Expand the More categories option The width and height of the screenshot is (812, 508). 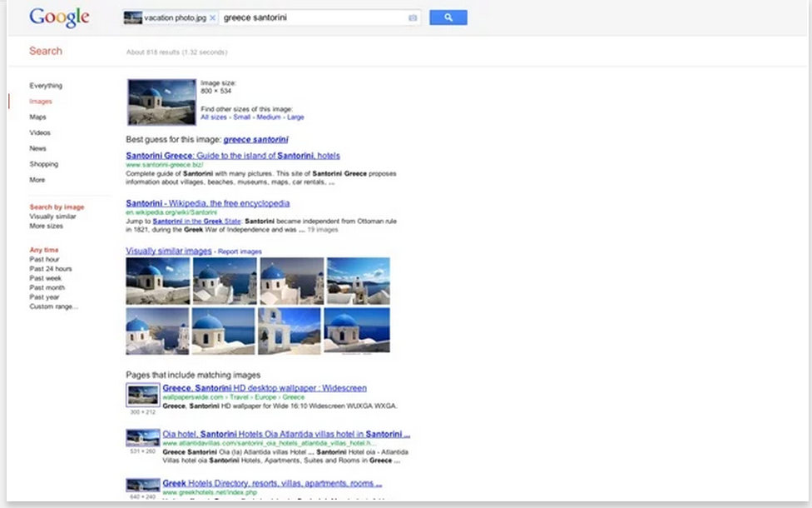click(37, 180)
